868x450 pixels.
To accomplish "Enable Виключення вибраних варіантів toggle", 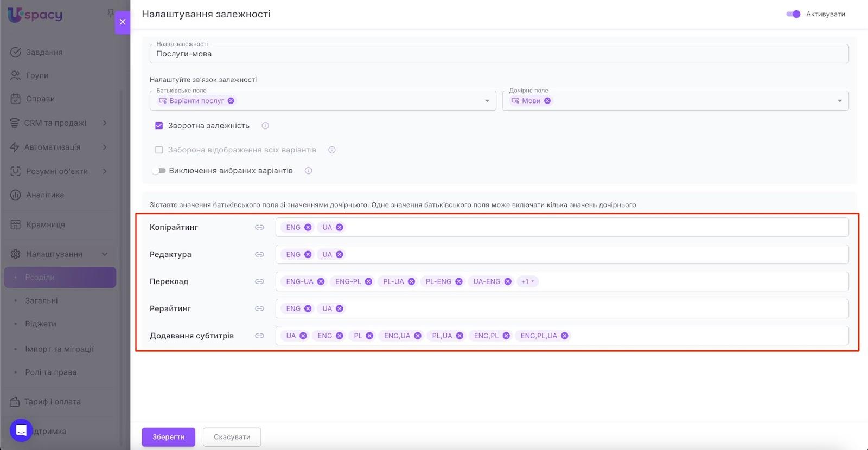I will point(158,171).
